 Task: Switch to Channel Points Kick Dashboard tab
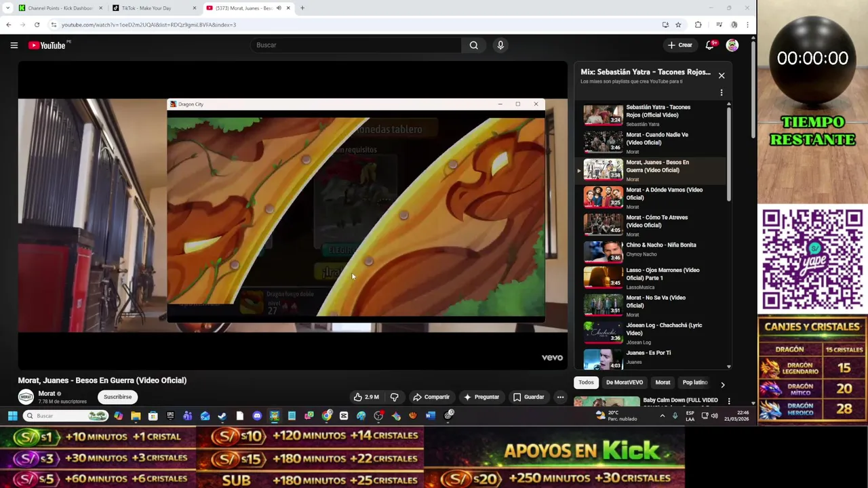[61, 8]
